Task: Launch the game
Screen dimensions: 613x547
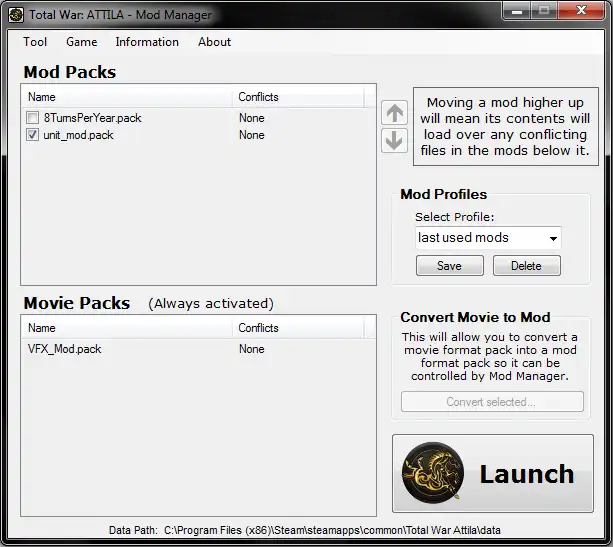Action: [x=493, y=473]
